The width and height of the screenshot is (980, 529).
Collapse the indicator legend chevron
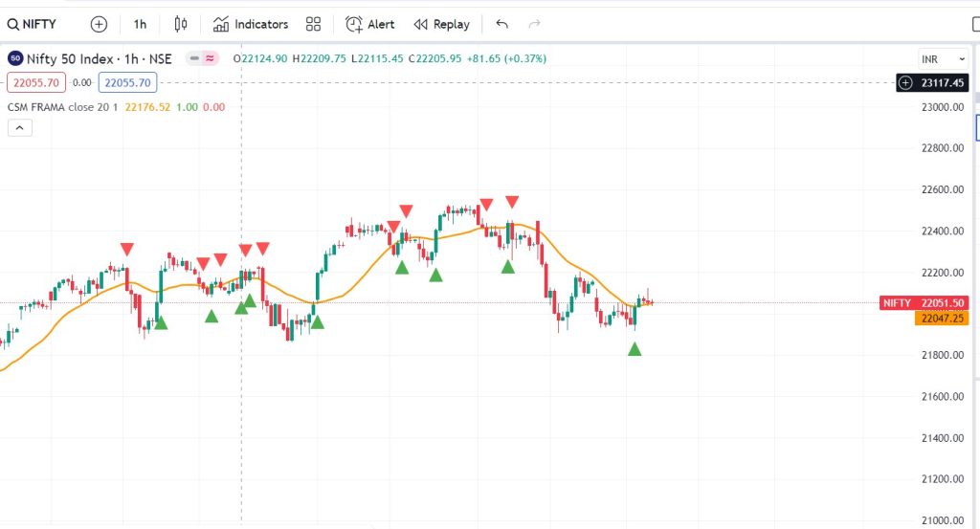coord(19,128)
